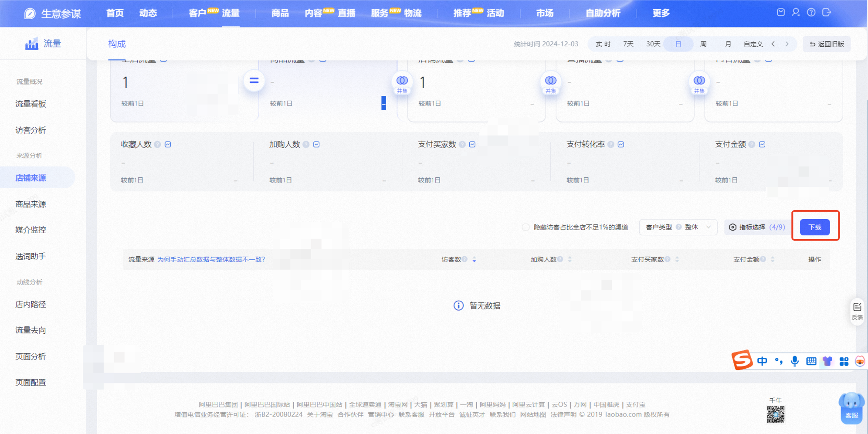Open 自助分析 in top navigation
868x434 pixels.
[x=603, y=13]
